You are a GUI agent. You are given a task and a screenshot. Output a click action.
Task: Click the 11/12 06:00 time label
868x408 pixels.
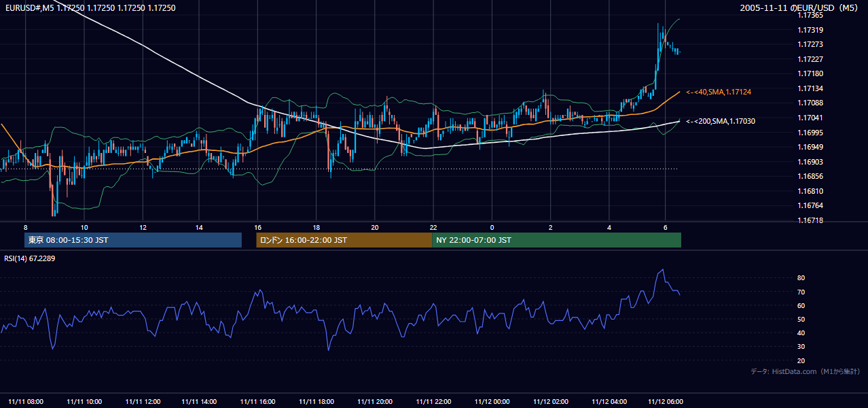tap(667, 401)
